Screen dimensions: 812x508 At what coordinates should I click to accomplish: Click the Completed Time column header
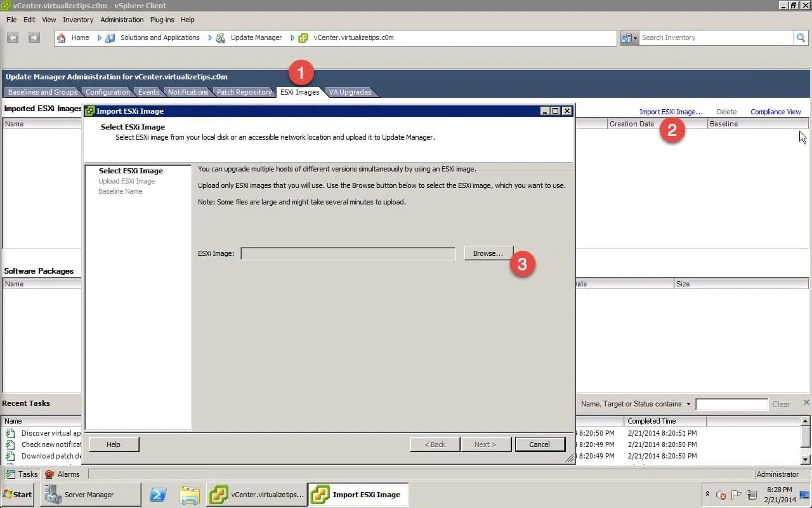tap(665, 421)
